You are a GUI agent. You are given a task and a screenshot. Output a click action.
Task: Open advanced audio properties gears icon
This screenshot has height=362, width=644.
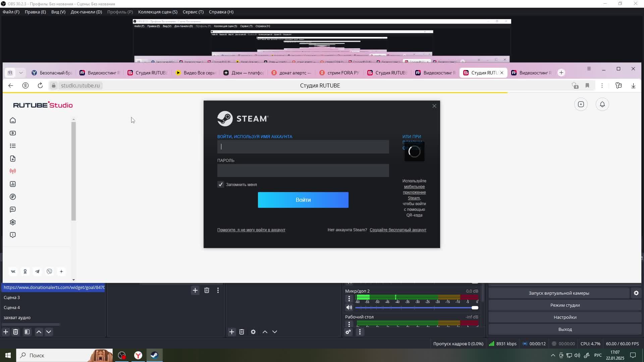click(348, 332)
